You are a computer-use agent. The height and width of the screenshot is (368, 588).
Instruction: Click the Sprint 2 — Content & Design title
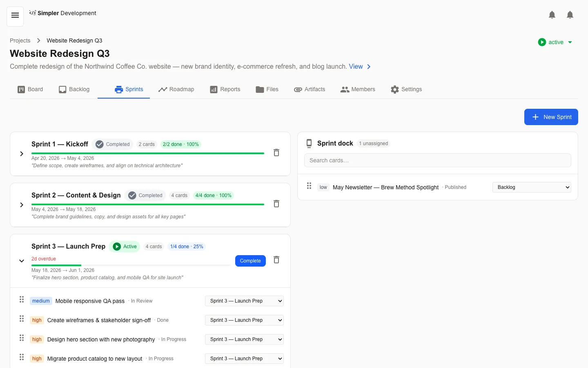pos(76,195)
